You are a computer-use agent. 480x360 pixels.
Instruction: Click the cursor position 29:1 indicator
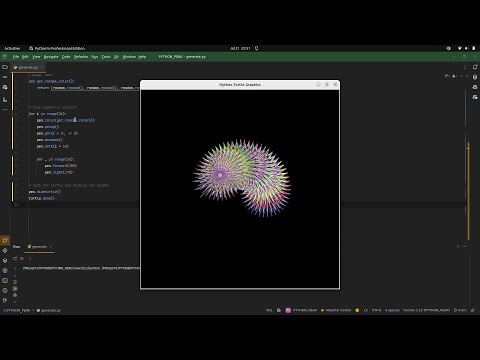click(x=269, y=310)
